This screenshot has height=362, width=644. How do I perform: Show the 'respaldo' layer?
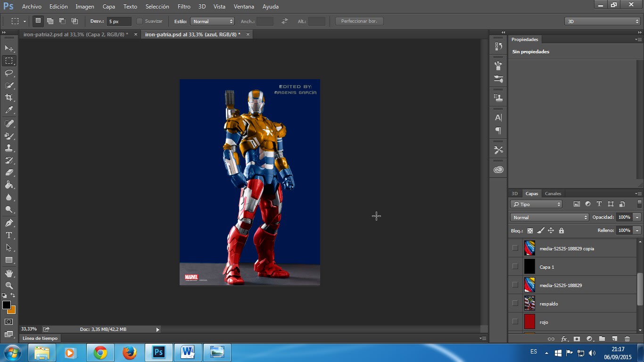[x=515, y=303]
